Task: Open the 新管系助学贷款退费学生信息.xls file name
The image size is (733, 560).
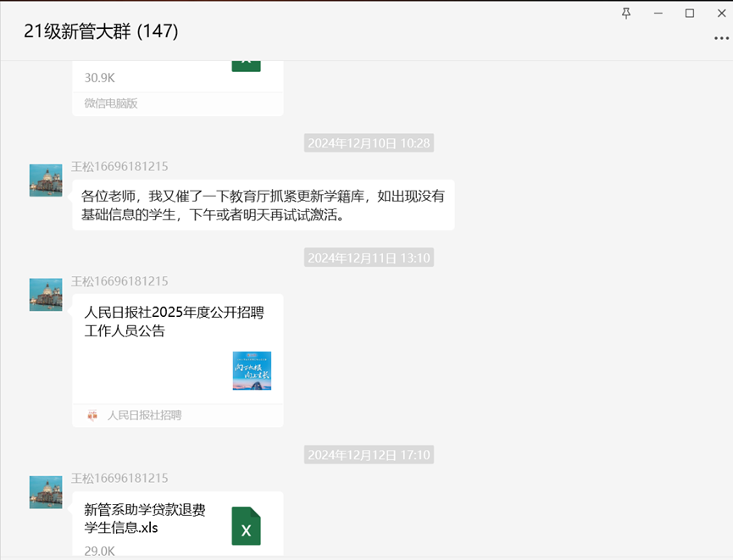Action: point(145,518)
